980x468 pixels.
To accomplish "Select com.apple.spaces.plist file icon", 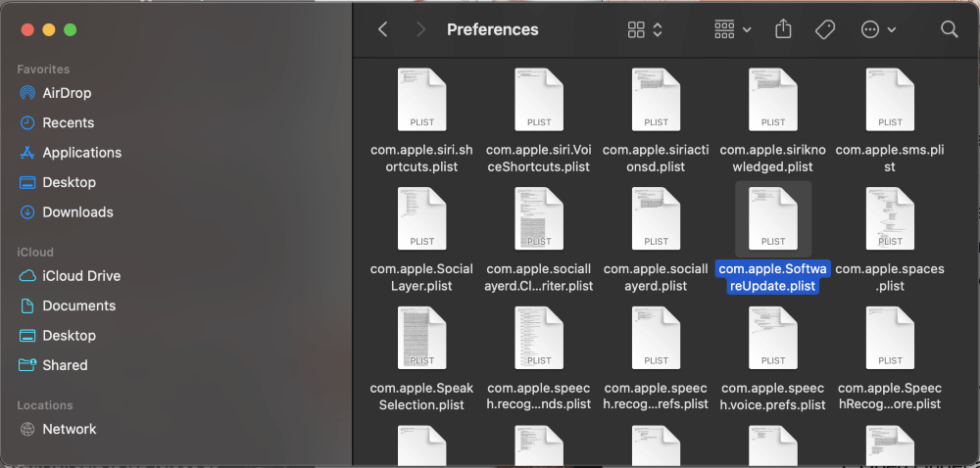I will 890,219.
